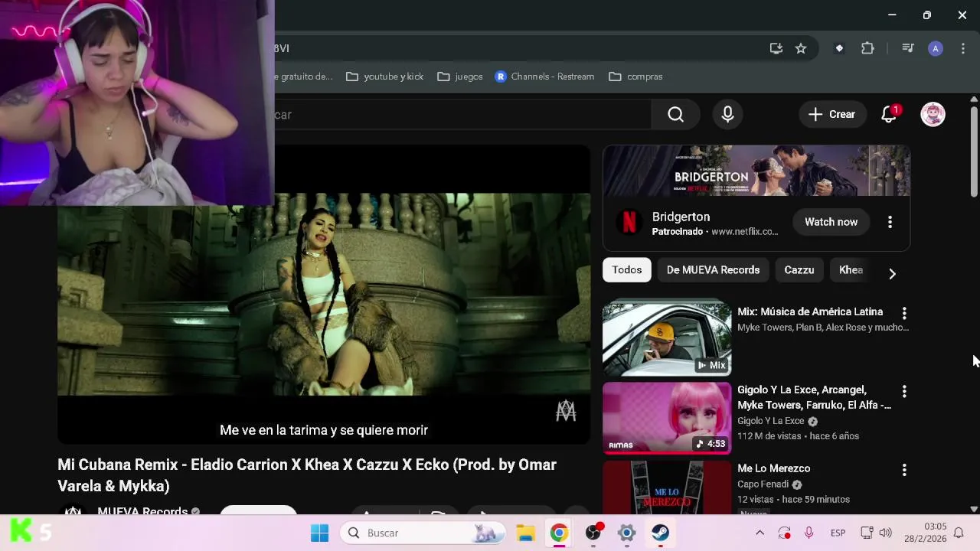Open the pinned diamond extension icon
Screen dimensions: 980x551
839,48
